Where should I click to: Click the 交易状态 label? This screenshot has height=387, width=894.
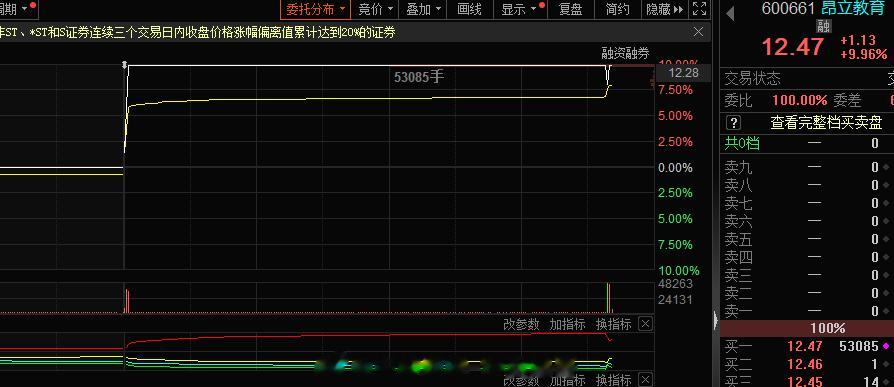point(752,78)
